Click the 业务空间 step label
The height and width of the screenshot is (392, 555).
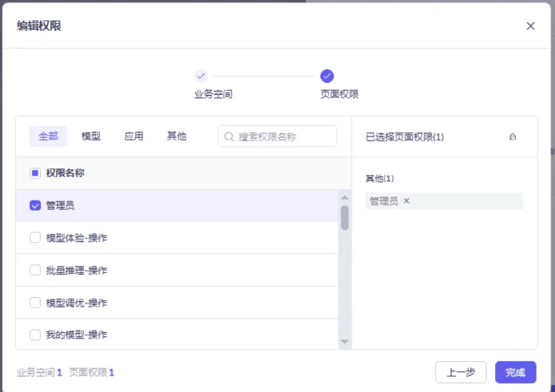213,94
